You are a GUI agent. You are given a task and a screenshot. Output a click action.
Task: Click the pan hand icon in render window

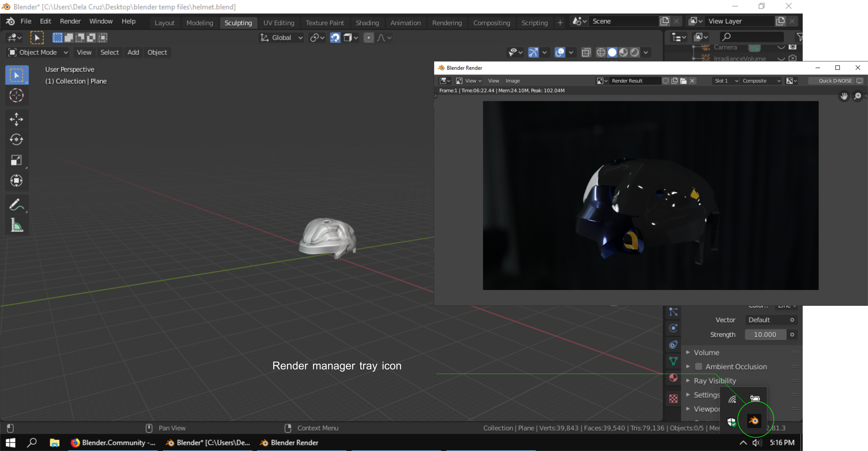844,96
